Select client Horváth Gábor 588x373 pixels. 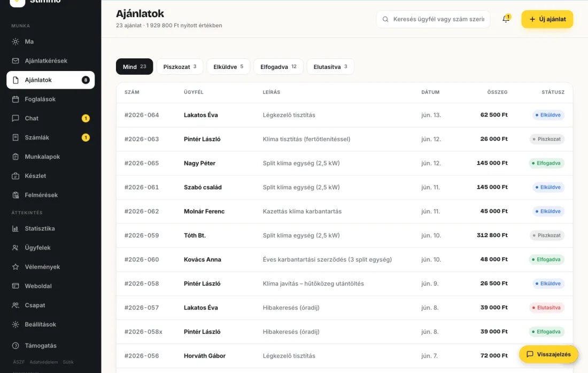(204, 356)
